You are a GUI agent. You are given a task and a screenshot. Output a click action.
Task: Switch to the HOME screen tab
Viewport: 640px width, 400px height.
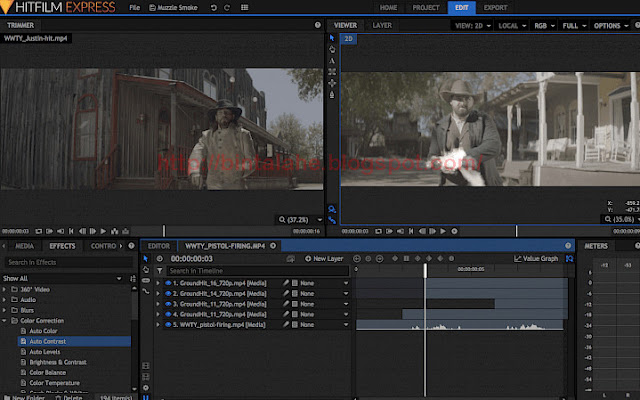pyautogui.click(x=388, y=7)
